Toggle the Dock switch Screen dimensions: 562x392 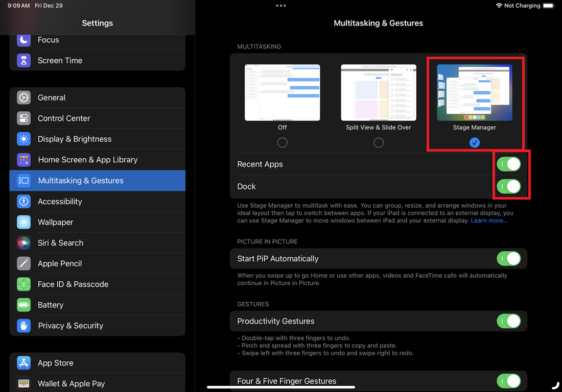pyautogui.click(x=508, y=186)
